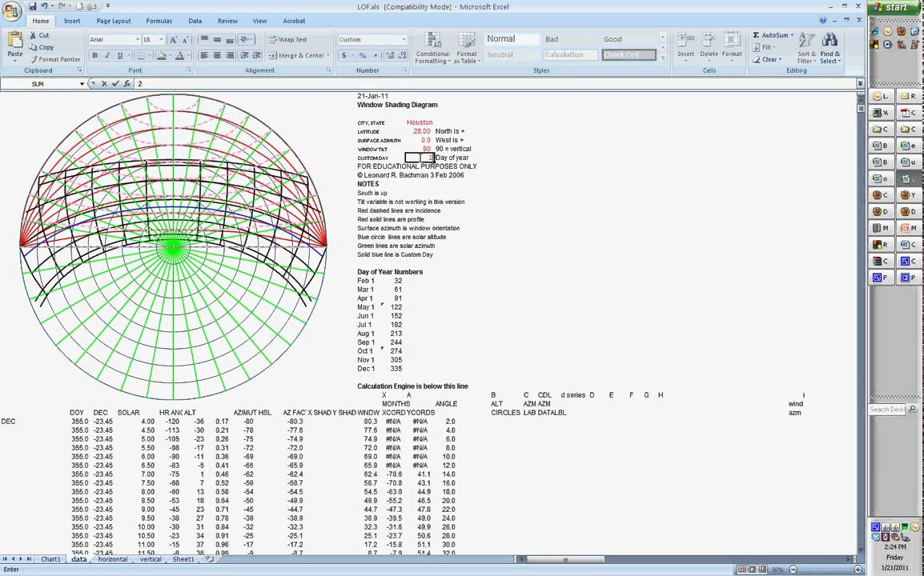Click the font color swatch button
Screen dimensions: 924x576
point(178,56)
